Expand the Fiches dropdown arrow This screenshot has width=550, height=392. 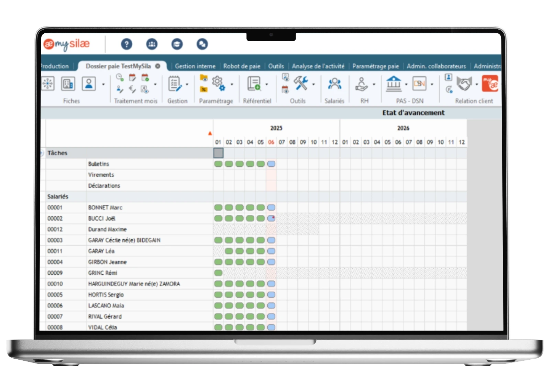[103, 84]
